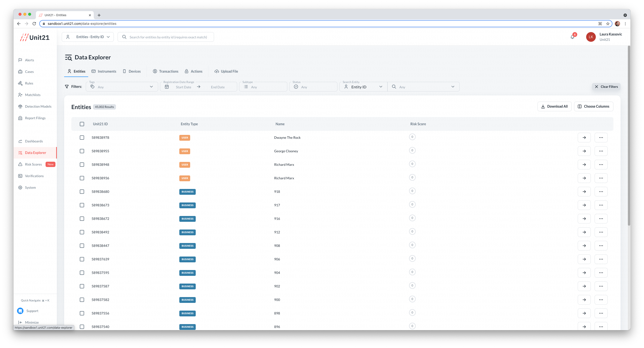The width and height of the screenshot is (644, 348).
Task: Click the Download All button
Action: (554, 106)
